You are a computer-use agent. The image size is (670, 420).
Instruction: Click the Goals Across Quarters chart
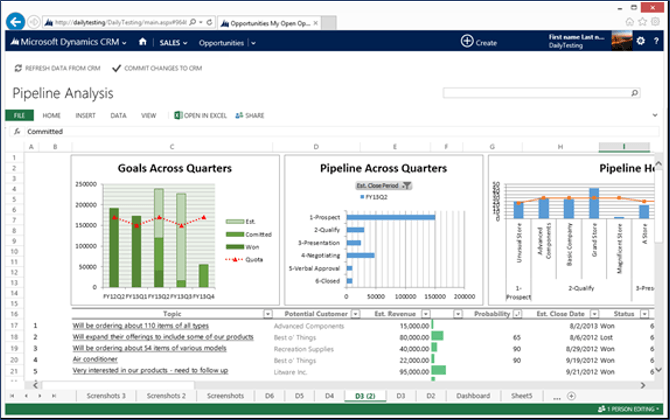click(x=175, y=230)
